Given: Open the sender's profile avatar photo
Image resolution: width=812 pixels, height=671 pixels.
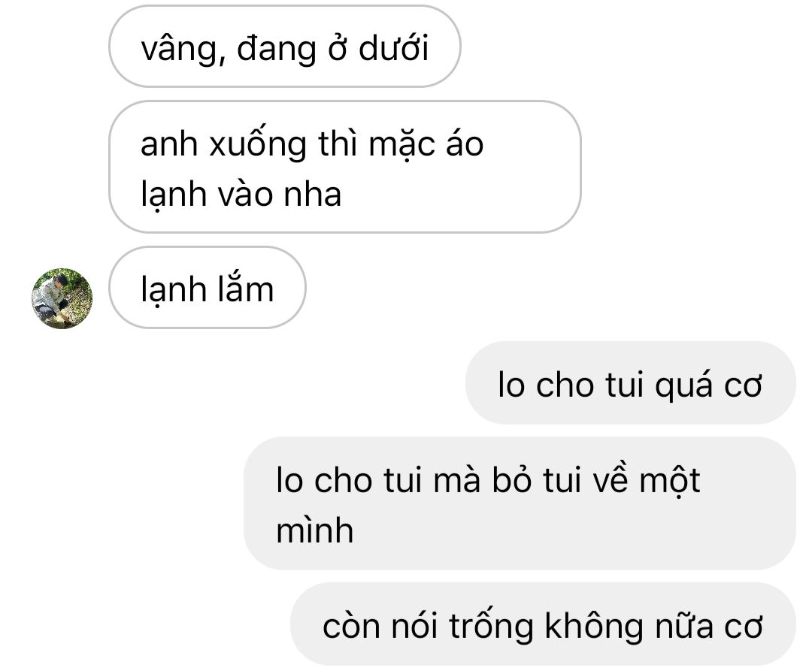Looking at the screenshot, I should tap(62, 298).
